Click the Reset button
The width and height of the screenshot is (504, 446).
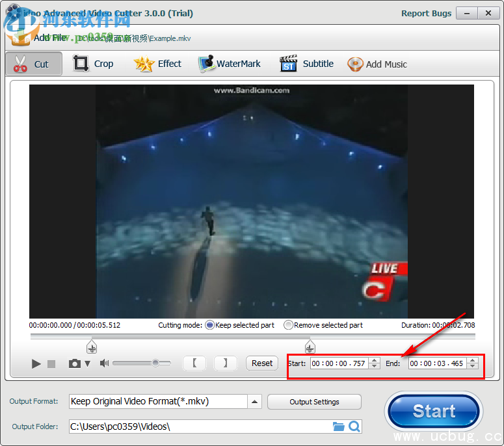point(262,363)
